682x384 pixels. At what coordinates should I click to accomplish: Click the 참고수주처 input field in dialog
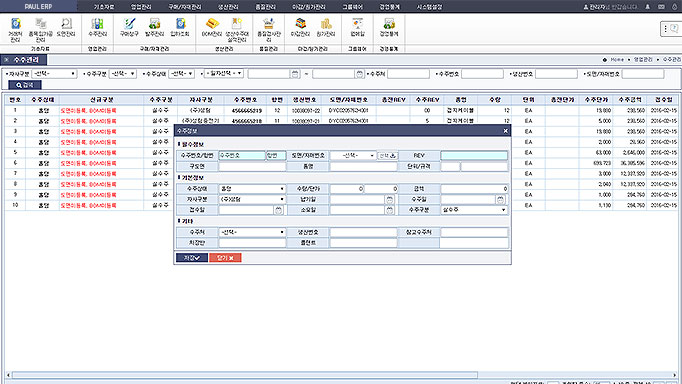click(x=474, y=232)
